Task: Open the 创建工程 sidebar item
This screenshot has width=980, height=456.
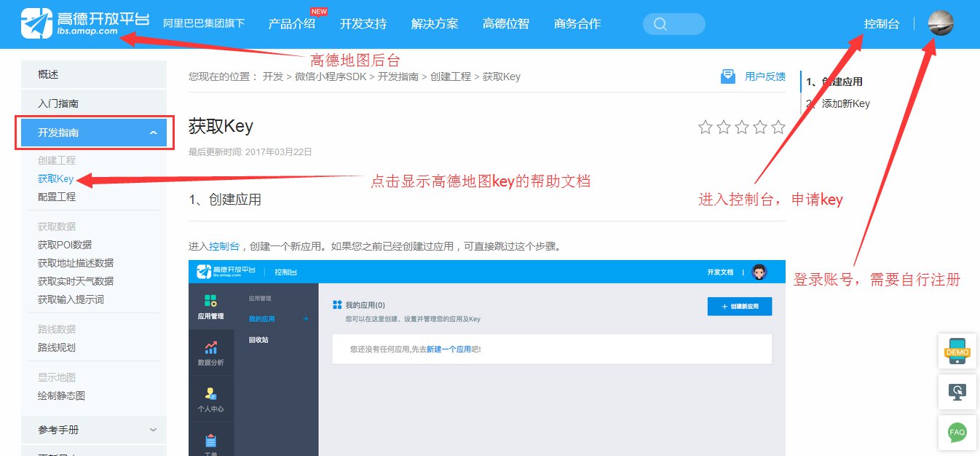Action: (x=57, y=160)
